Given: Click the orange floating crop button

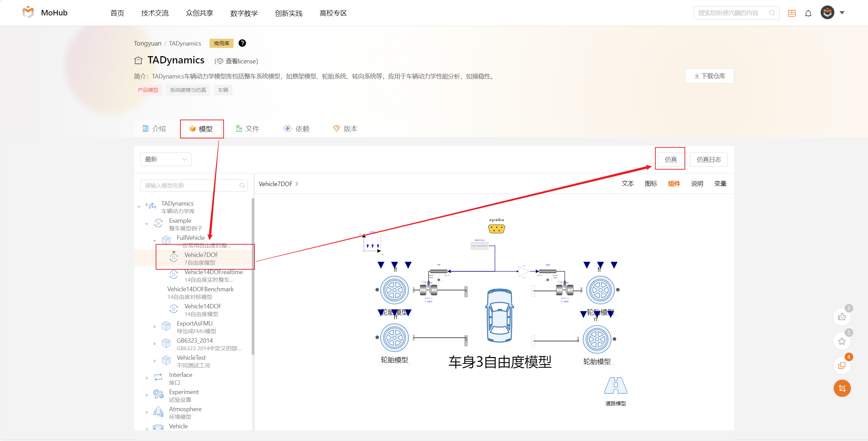Looking at the screenshot, I should coord(842,388).
